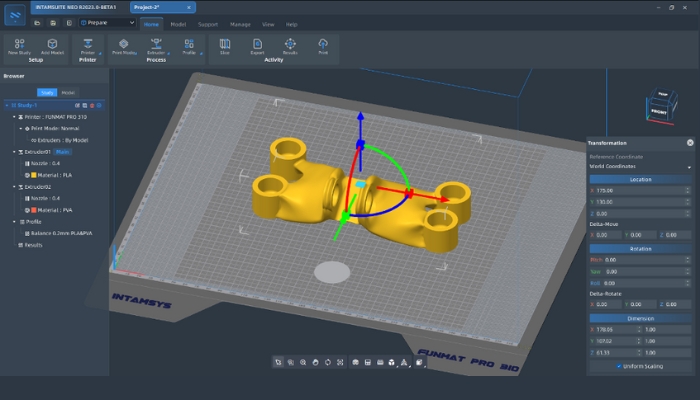This screenshot has height=400, width=700.
Task: Open the View ribbon tab
Action: 268,24
